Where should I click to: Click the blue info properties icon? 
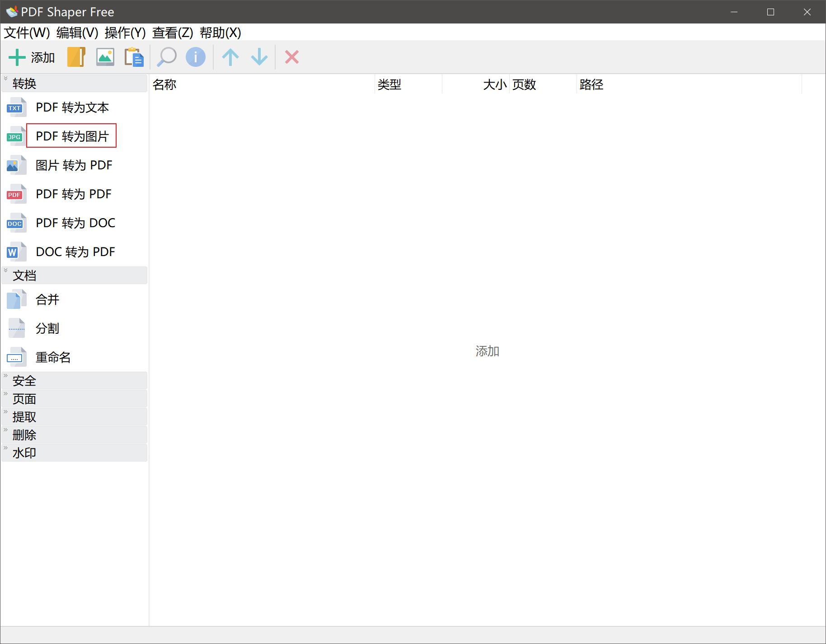(x=196, y=57)
